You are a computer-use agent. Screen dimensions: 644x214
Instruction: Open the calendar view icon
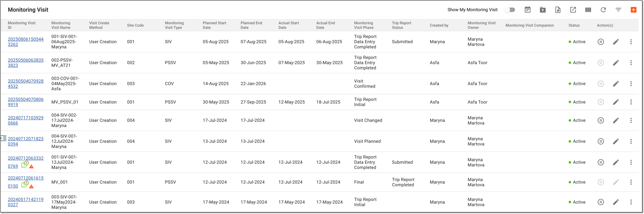(x=528, y=10)
